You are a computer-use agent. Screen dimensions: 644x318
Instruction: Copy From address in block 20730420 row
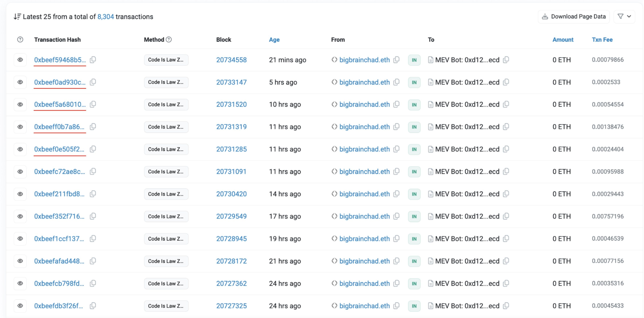pos(396,194)
